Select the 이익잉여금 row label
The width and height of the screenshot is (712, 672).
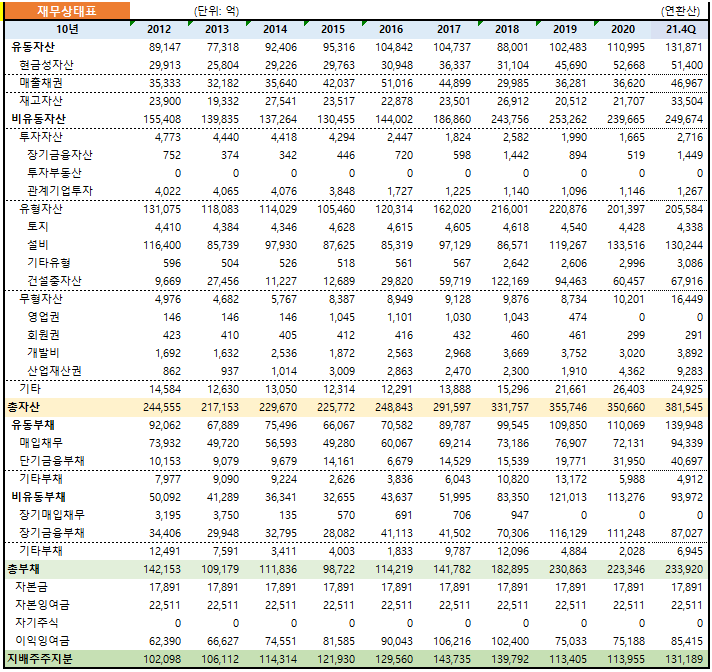(42, 641)
